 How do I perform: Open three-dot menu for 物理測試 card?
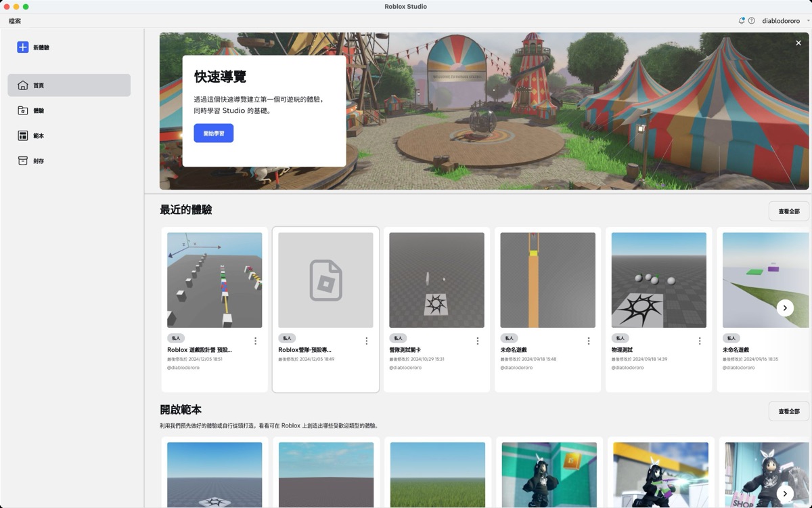click(x=699, y=341)
